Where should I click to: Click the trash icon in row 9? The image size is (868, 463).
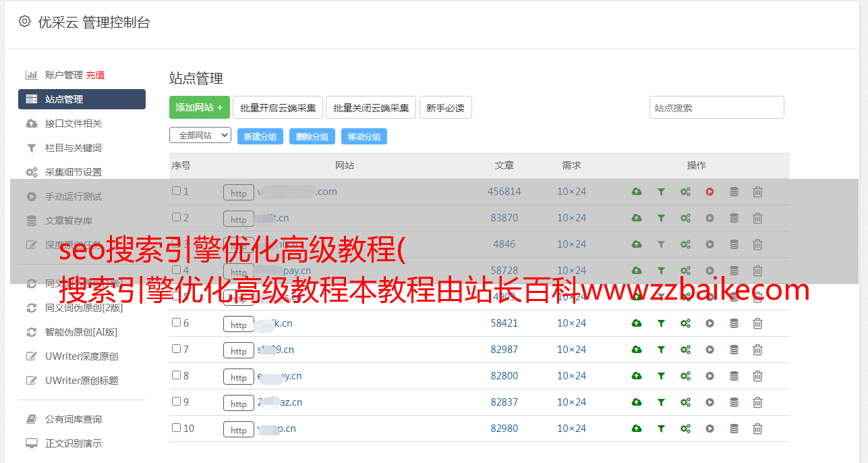click(757, 402)
